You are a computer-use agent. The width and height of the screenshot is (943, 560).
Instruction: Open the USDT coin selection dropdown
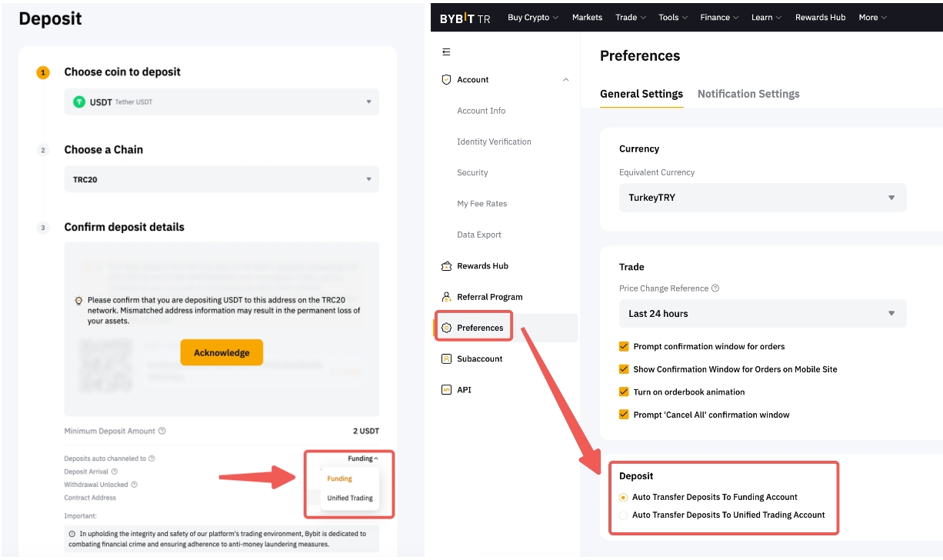coord(222,102)
